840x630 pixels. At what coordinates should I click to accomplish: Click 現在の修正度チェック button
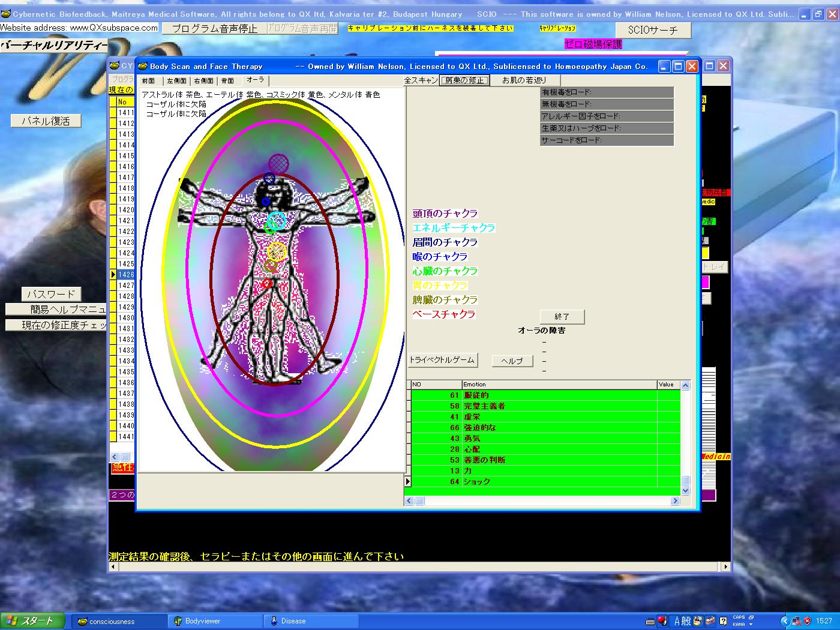pyautogui.click(x=57, y=325)
